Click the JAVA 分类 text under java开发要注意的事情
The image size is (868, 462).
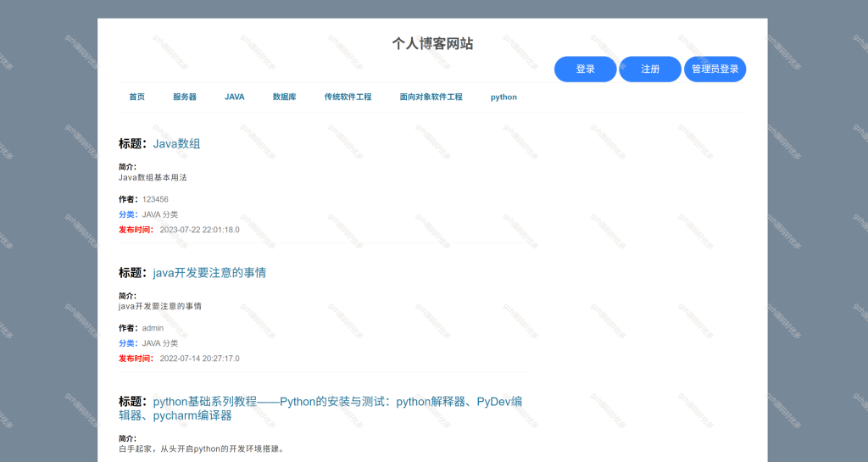[160, 343]
